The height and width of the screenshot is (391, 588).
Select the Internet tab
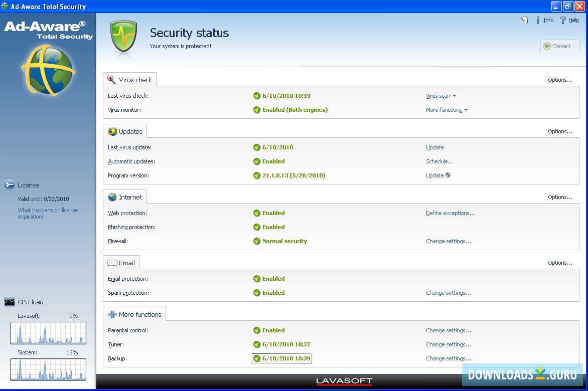coord(125,197)
